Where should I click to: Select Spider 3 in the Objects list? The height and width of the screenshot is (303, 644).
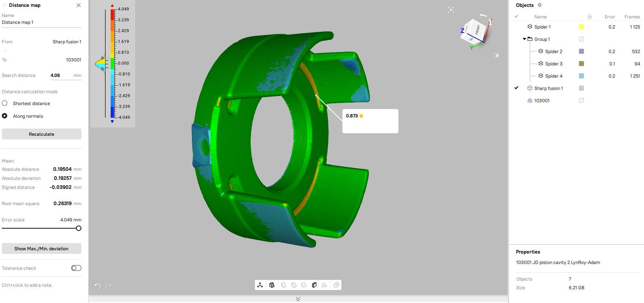click(554, 64)
